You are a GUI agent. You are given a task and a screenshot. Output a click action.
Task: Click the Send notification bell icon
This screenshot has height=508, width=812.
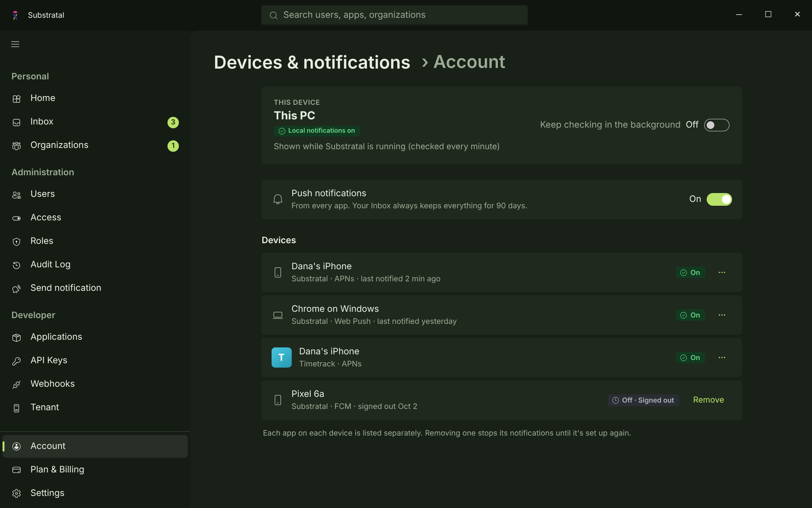[16, 289]
